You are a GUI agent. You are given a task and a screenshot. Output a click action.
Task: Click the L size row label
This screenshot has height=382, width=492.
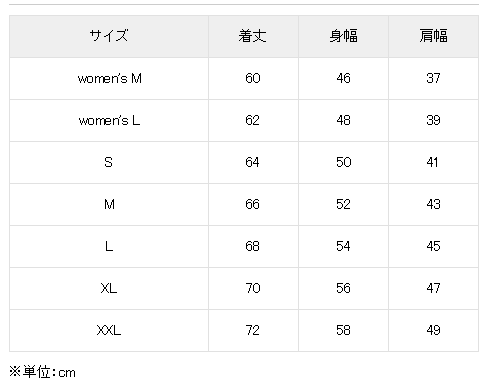point(109,247)
